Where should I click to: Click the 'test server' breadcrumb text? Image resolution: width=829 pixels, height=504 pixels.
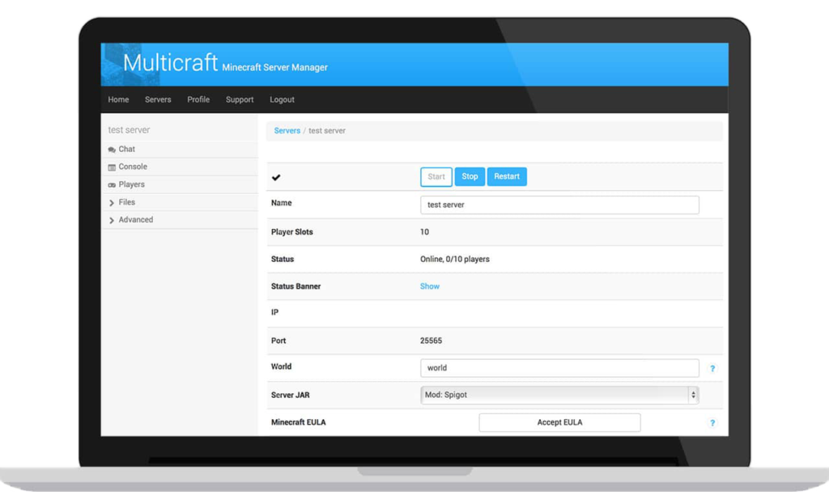tap(327, 130)
